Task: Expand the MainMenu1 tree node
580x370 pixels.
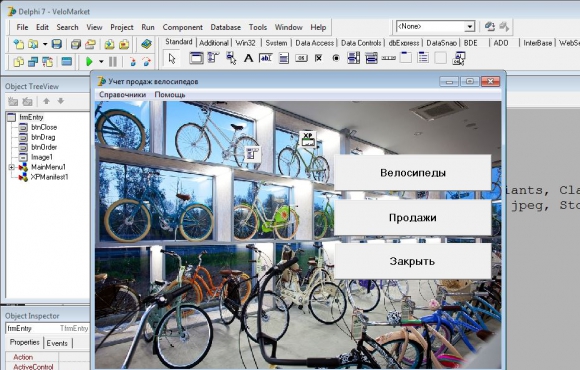Action: pos(12,167)
